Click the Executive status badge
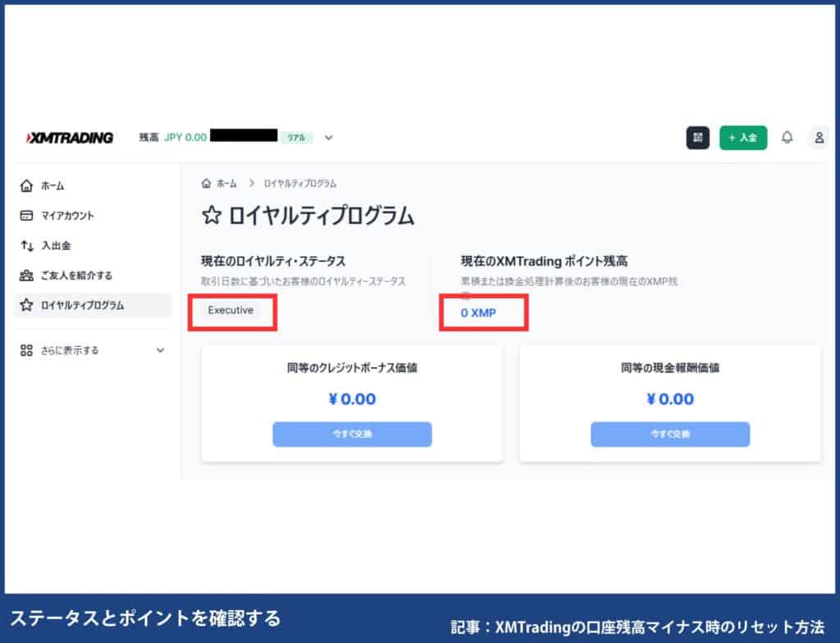The height and width of the screenshot is (643, 840). [231, 310]
